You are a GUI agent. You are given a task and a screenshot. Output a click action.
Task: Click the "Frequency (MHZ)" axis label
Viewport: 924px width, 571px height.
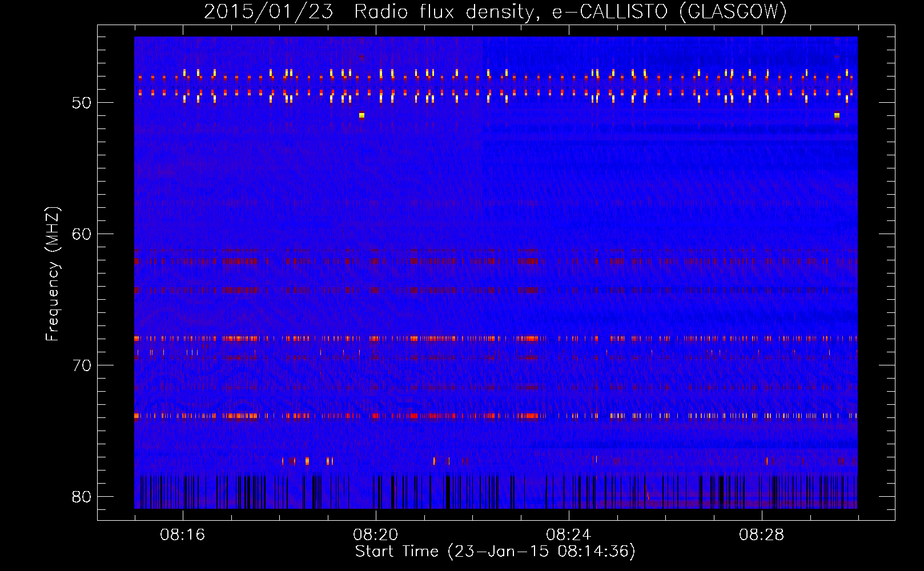53,274
